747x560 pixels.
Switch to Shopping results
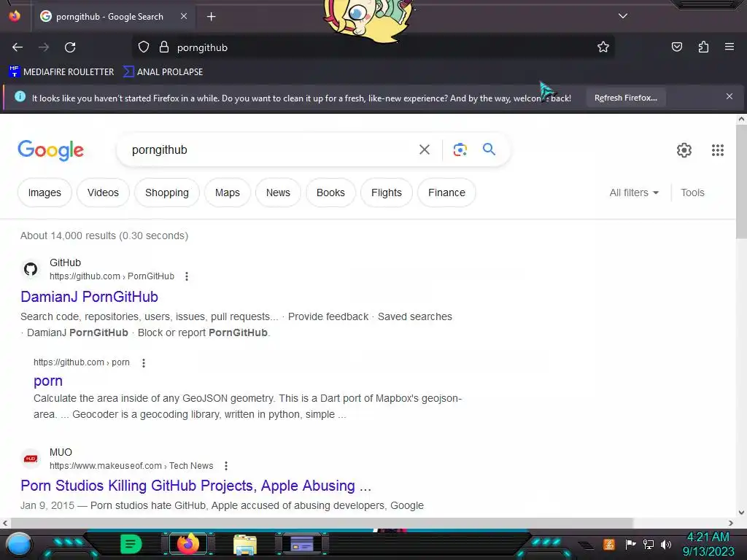pyautogui.click(x=167, y=192)
